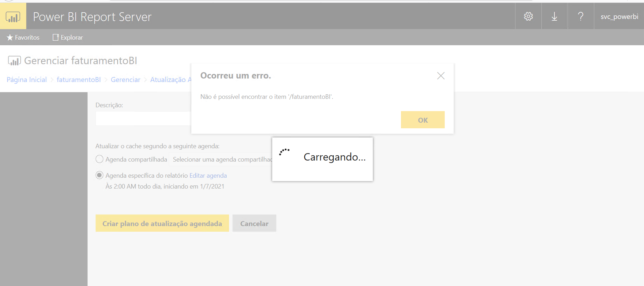Click the error message about '/faturamentoBI'
Screen dimensions: 644x286
click(267, 97)
